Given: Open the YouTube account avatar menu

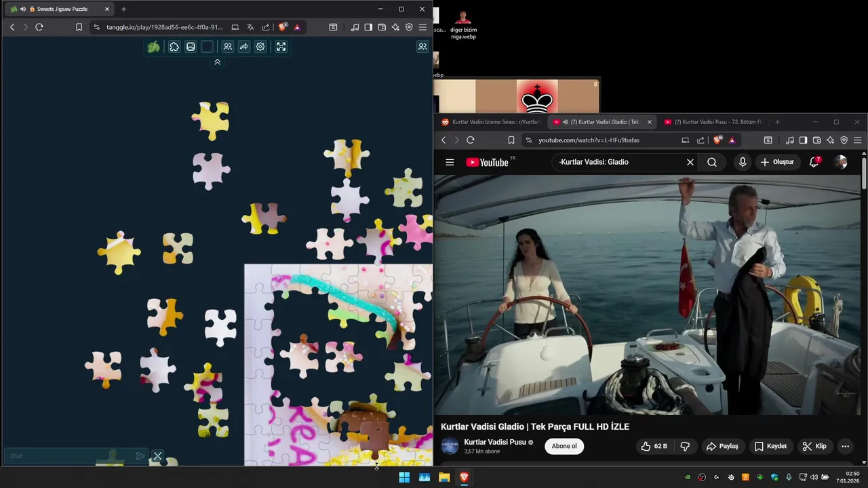Looking at the screenshot, I should coord(841,162).
